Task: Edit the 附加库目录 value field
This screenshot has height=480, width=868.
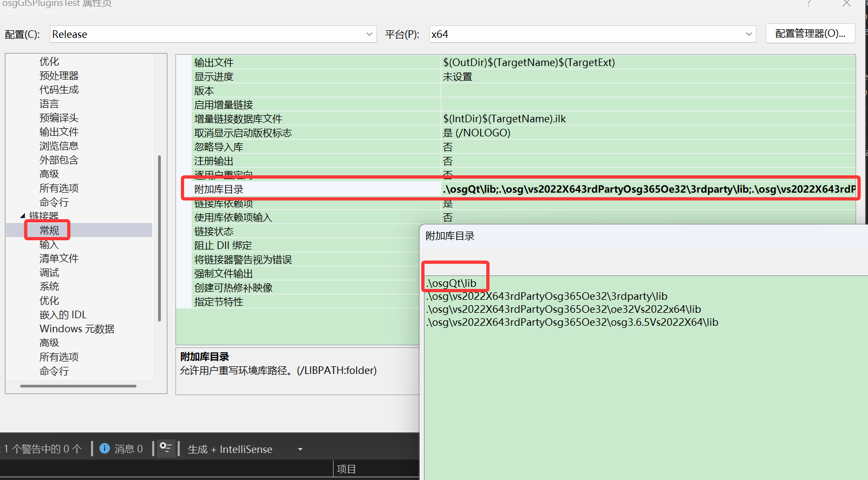Action: pyautogui.click(x=649, y=189)
